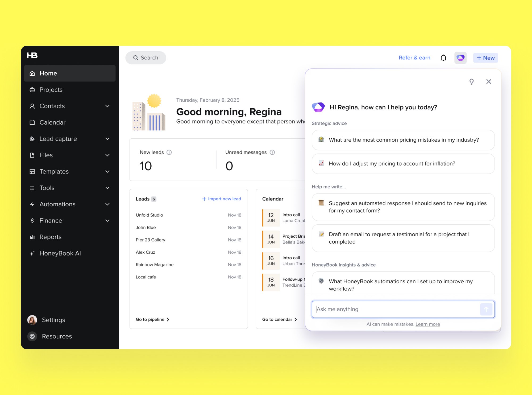
Task: Open the Rainbow Magazine lead
Action: (189, 265)
